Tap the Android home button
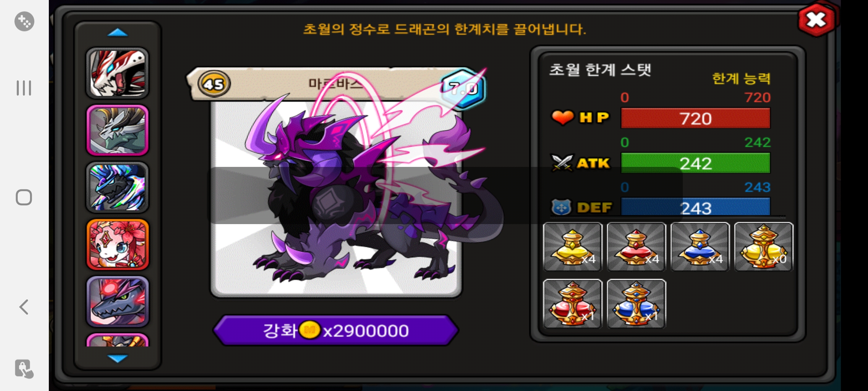 [x=24, y=197]
